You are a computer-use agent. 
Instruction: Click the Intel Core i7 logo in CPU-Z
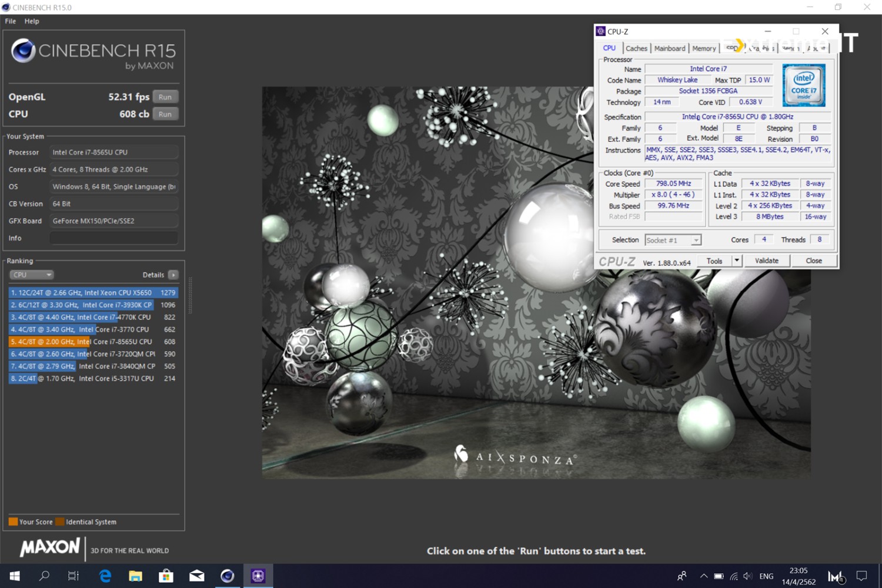(804, 85)
